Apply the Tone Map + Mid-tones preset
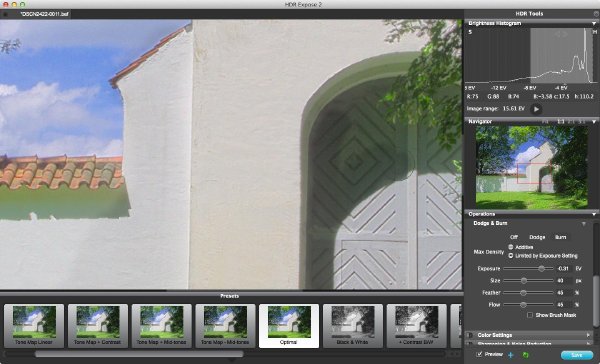 click(x=161, y=326)
